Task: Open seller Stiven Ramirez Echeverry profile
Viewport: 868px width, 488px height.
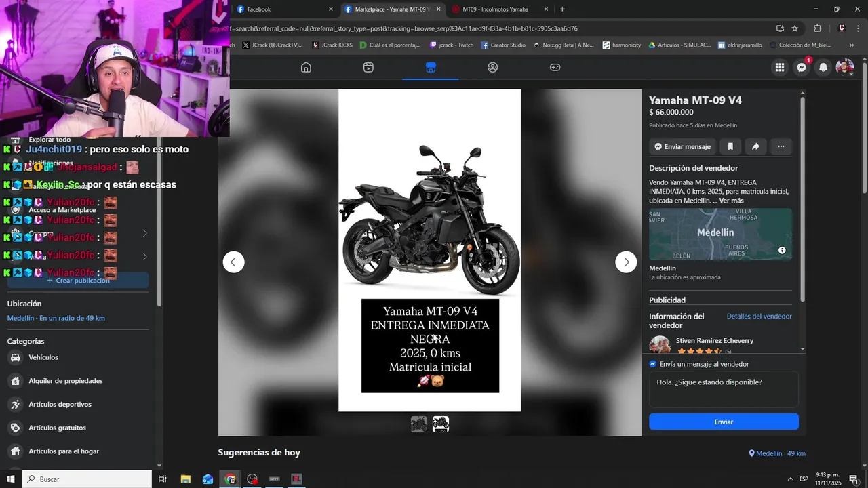Action: [715, 341]
